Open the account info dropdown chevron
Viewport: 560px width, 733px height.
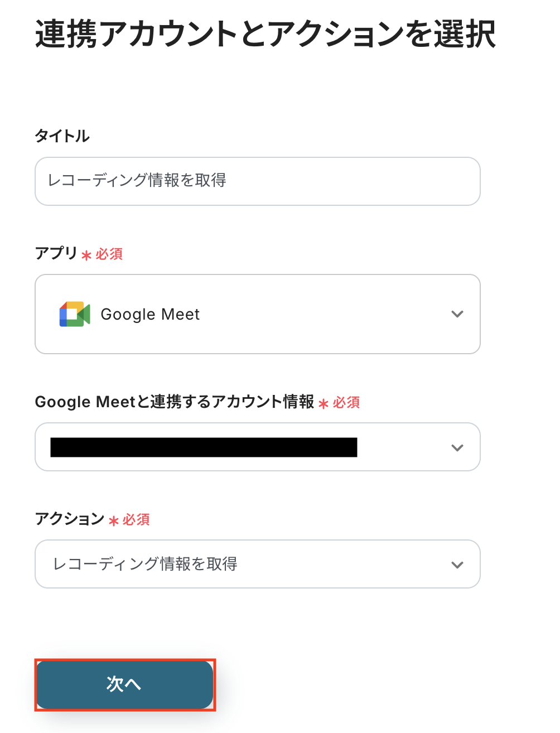(x=457, y=447)
